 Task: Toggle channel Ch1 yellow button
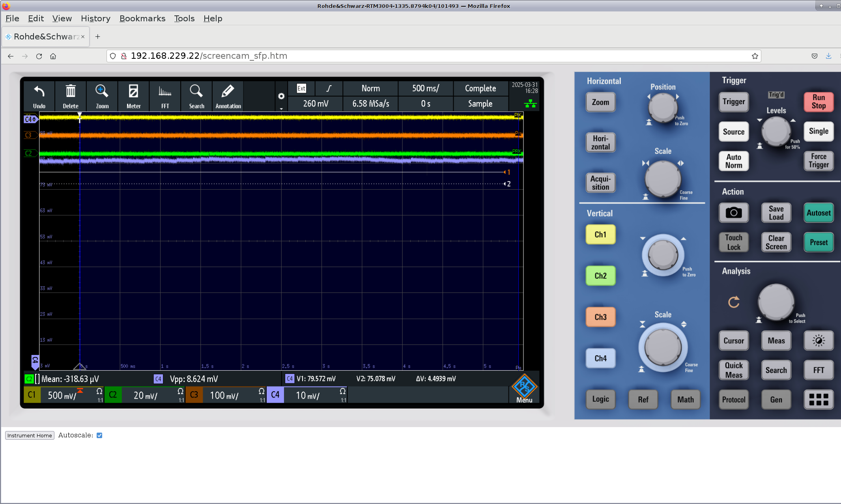point(600,235)
